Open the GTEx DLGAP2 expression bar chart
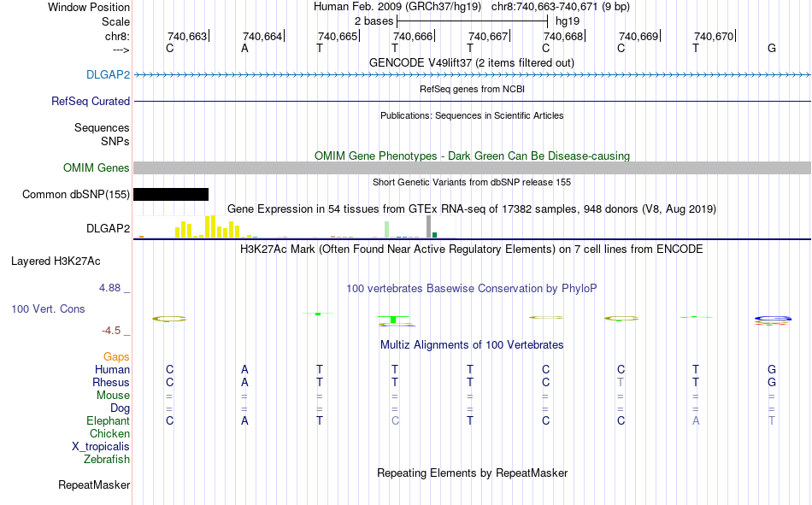Screen dimensions: 812x505 295,226
